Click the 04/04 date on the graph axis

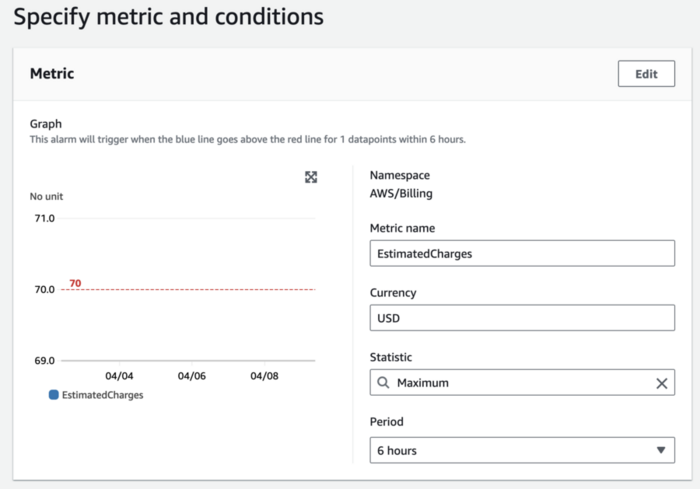click(x=119, y=376)
